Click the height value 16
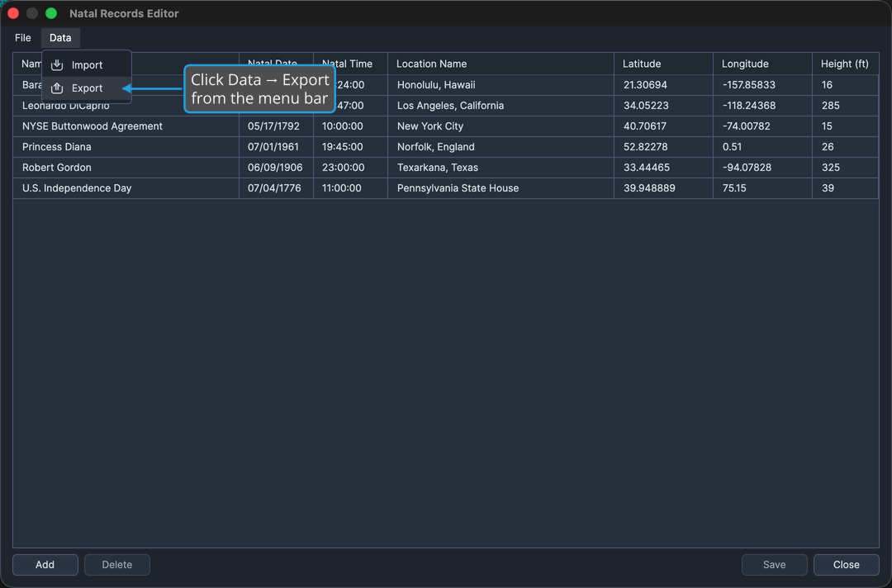Screen dimensions: 892x588 [x=827, y=85]
